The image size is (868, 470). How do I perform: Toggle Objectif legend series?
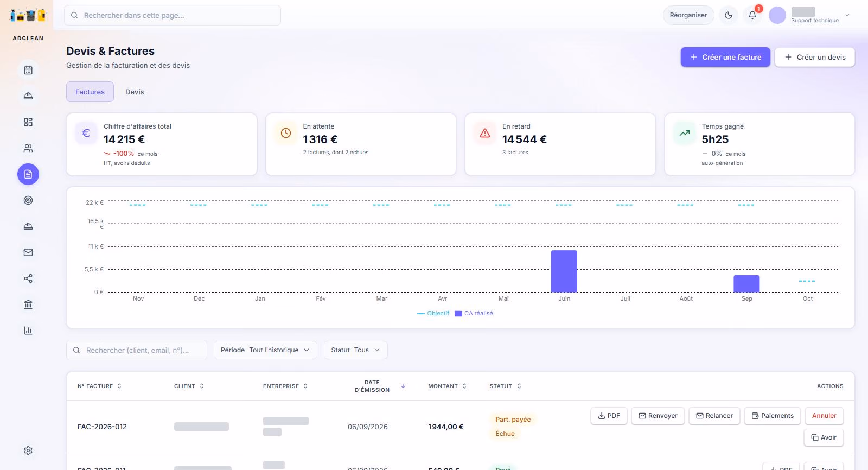(x=433, y=313)
